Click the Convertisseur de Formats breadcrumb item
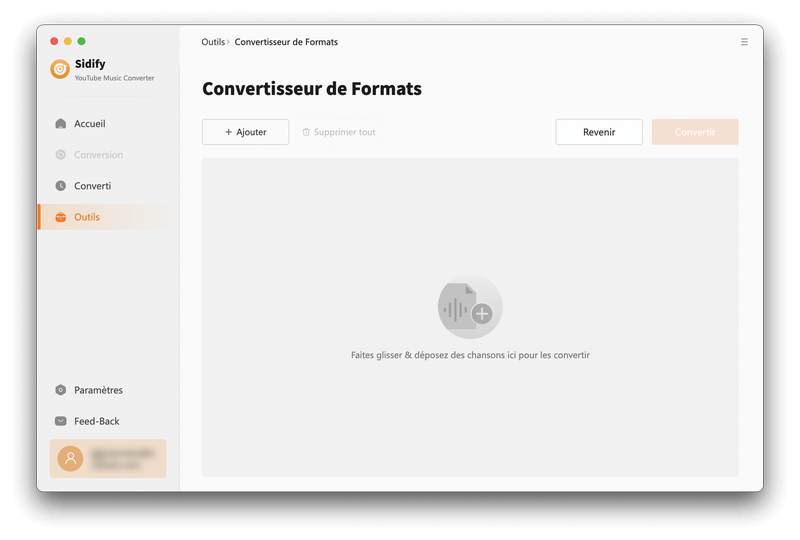The image size is (800, 540). [286, 42]
